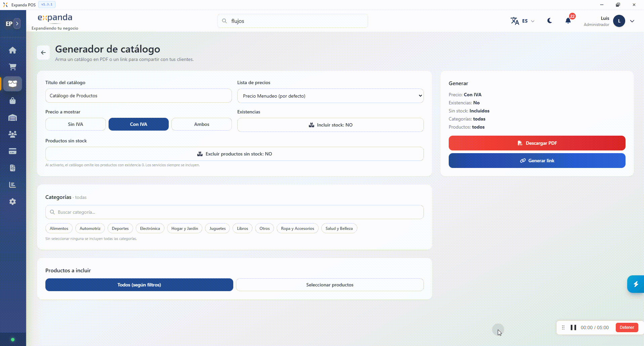
Task: Select Ambos price option
Action: coord(202,124)
